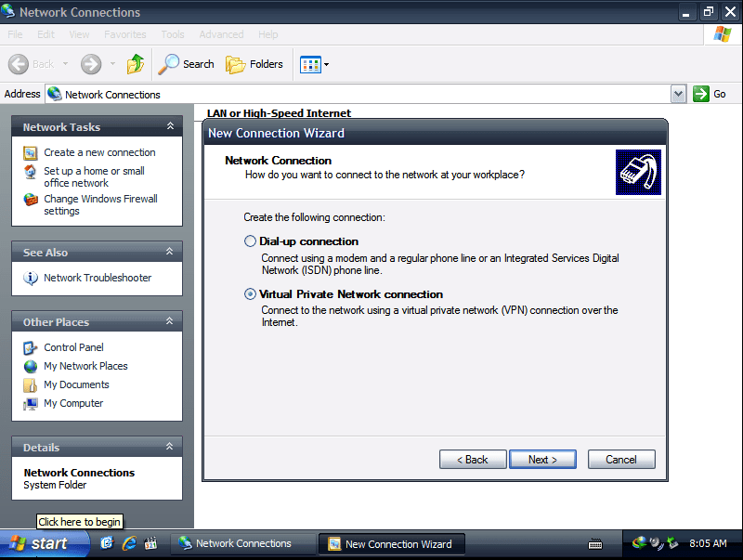743x560 pixels.
Task: Click Create a new connection link
Action: (99, 152)
